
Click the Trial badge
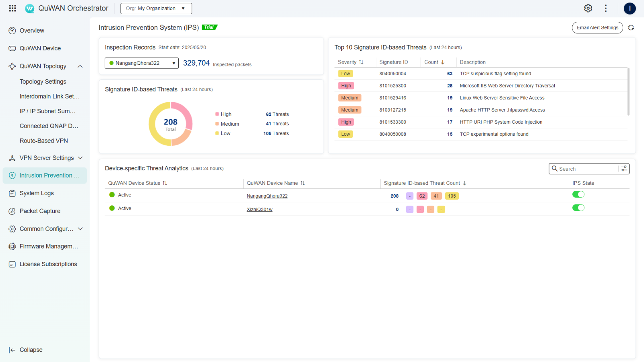(209, 27)
